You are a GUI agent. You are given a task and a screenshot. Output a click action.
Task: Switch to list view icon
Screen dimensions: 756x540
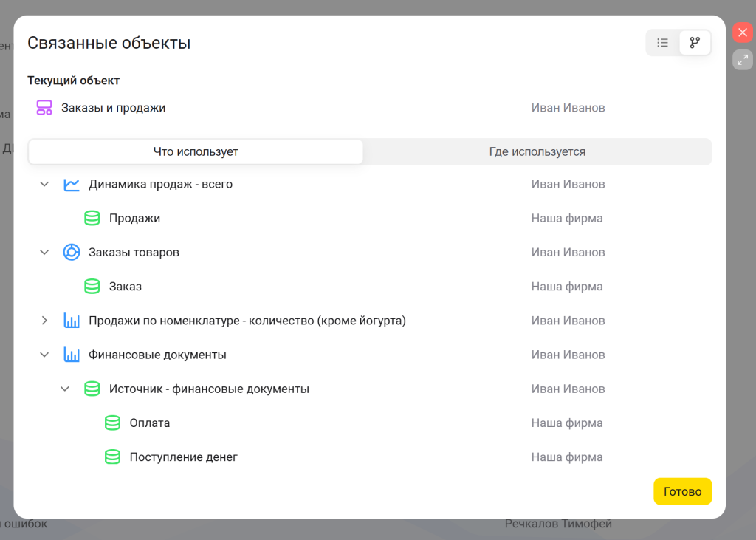[x=662, y=42]
